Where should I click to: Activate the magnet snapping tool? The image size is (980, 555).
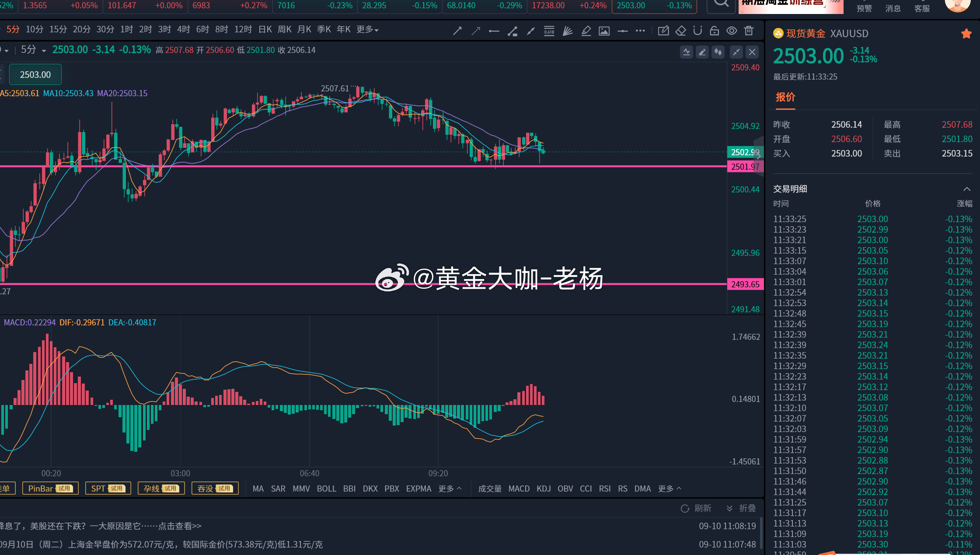(x=698, y=30)
